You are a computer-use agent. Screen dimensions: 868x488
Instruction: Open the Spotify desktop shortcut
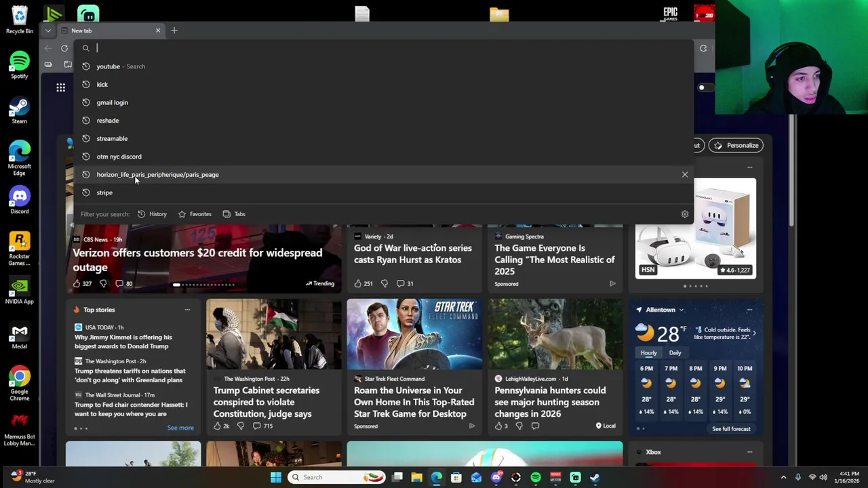click(20, 66)
